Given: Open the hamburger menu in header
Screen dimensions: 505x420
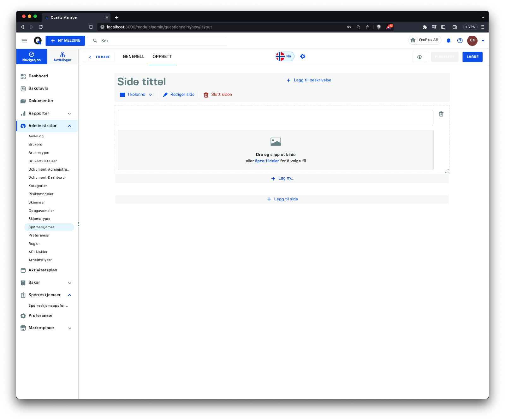Looking at the screenshot, I should click(24, 41).
